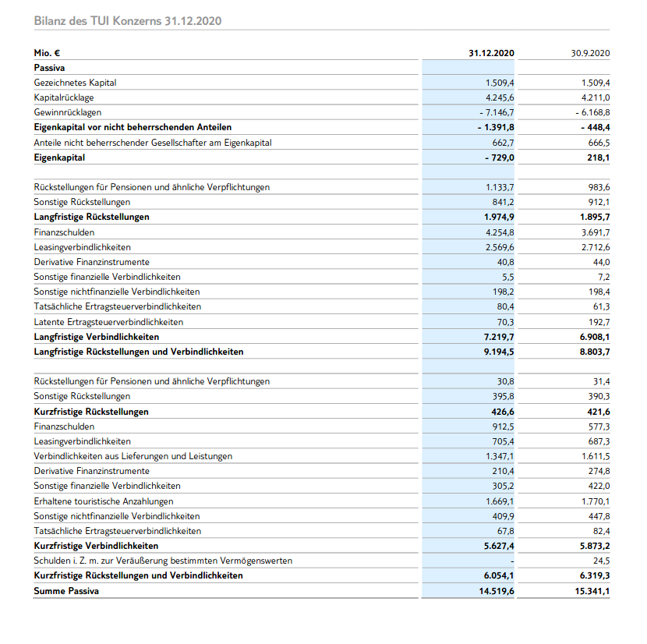
Task: Click the Leasingverbindlichkeiten value 705,4
Action: pos(503,441)
